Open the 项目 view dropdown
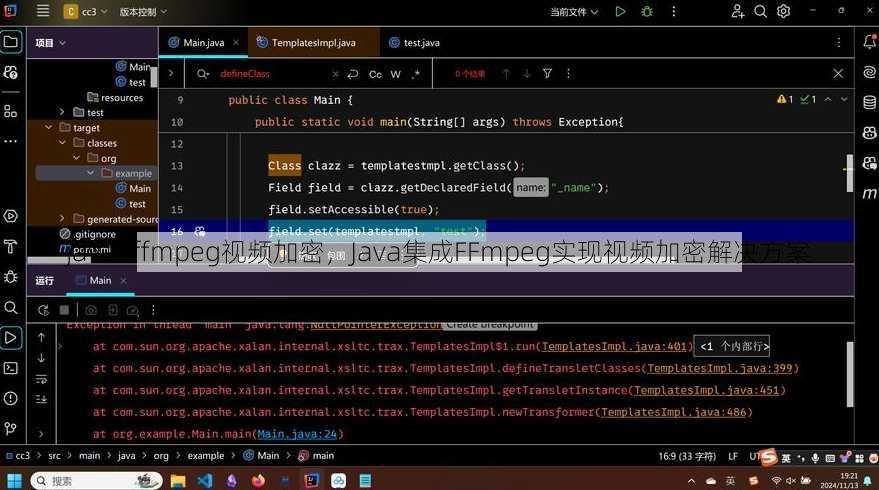Image resolution: width=879 pixels, height=490 pixels. [x=50, y=43]
